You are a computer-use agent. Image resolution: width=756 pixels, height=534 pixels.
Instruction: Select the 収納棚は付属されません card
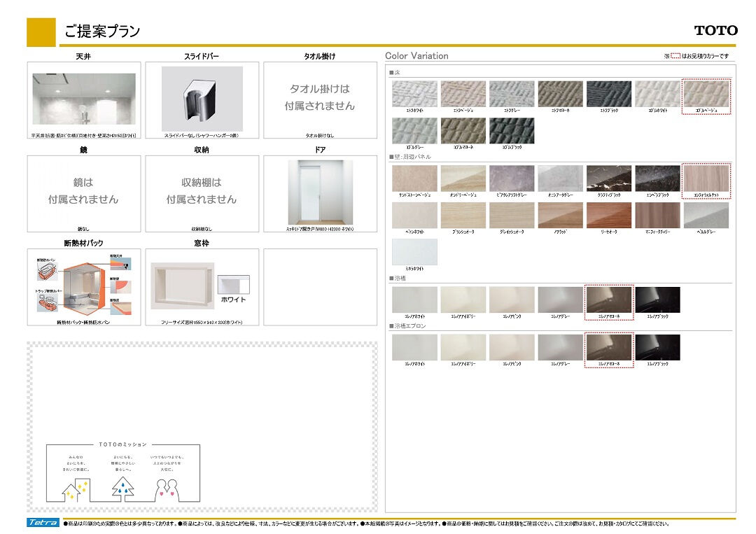coord(202,194)
